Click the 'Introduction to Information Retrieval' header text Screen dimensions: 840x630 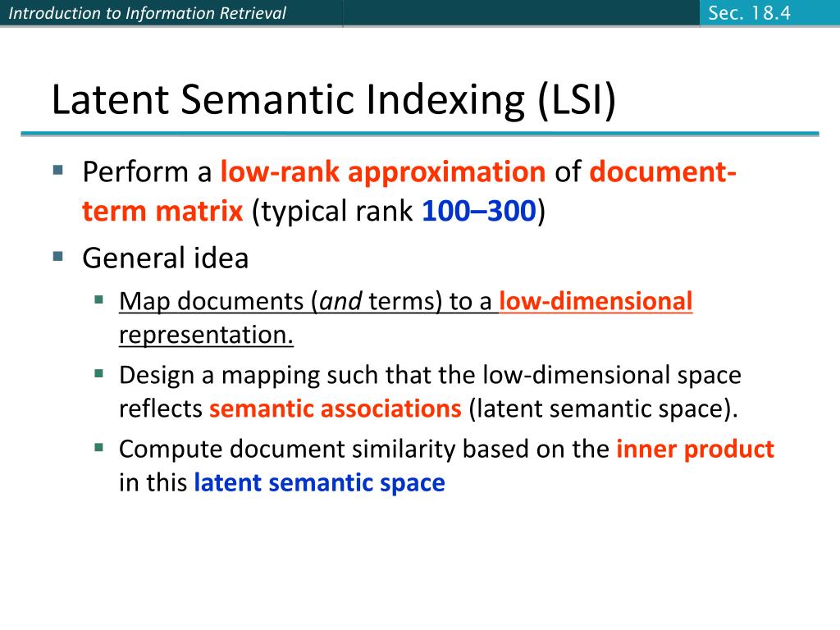click(x=148, y=13)
